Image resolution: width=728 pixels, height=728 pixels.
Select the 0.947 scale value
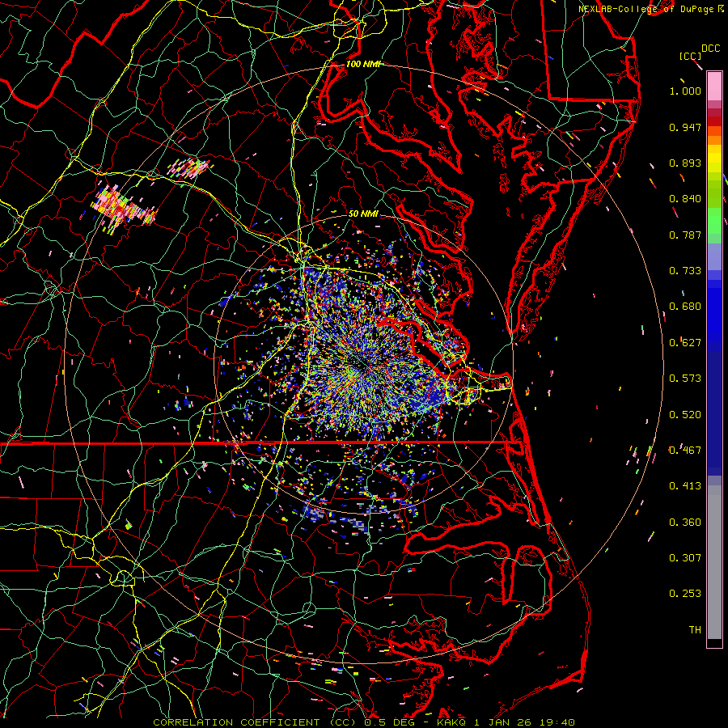point(685,127)
